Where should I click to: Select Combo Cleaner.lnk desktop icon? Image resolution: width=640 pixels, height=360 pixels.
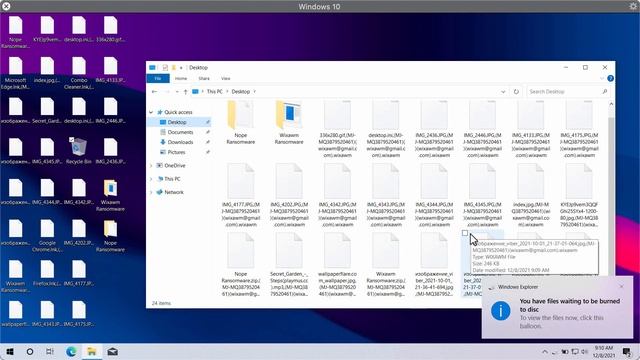click(x=79, y=73)
